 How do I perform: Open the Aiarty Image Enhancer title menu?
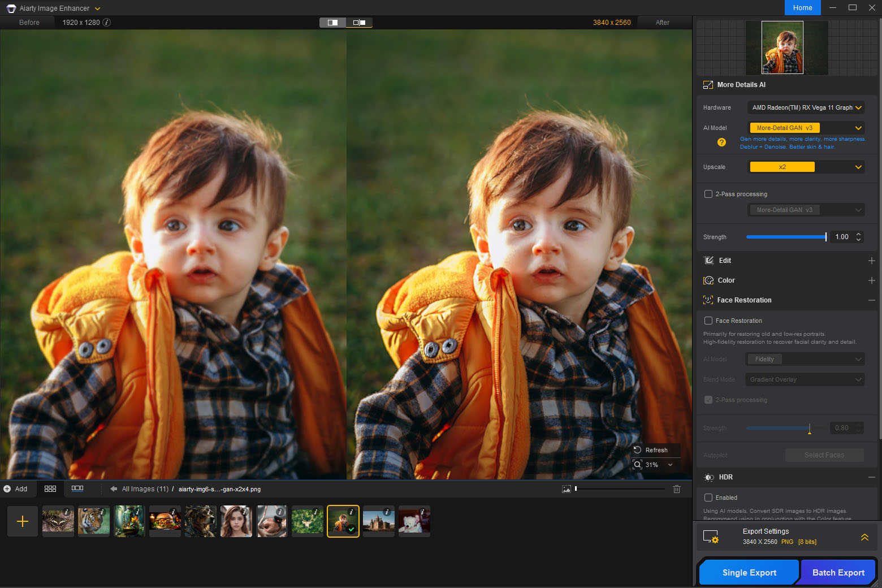97,8
